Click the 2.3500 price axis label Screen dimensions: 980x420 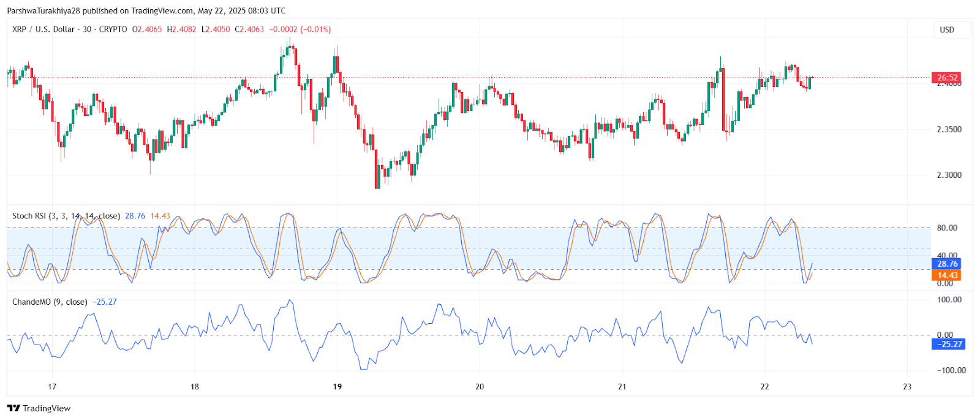coord(949,129)
